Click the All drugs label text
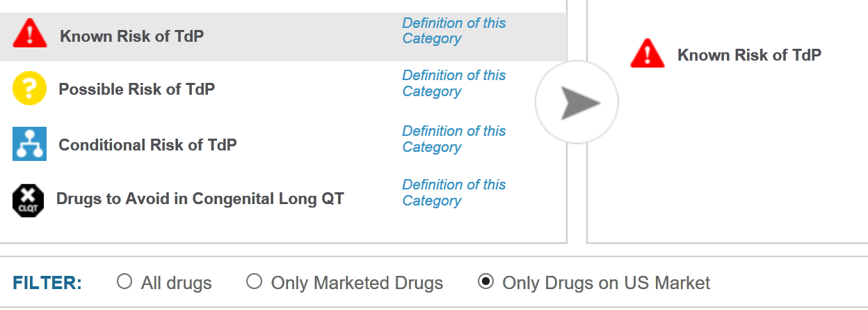868x310 pixels. coord(177,283)
